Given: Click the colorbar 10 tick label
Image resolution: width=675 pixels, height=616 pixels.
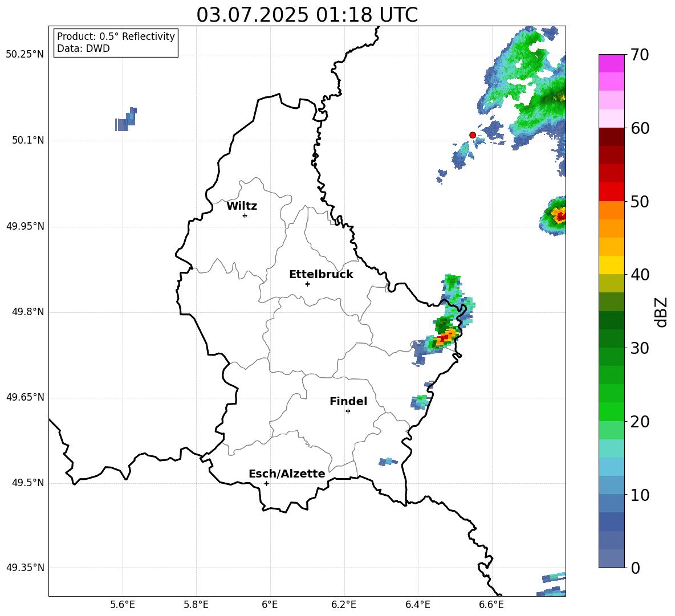Looking at the screenshot, I should pyautogui.click(x=640, y=495).
